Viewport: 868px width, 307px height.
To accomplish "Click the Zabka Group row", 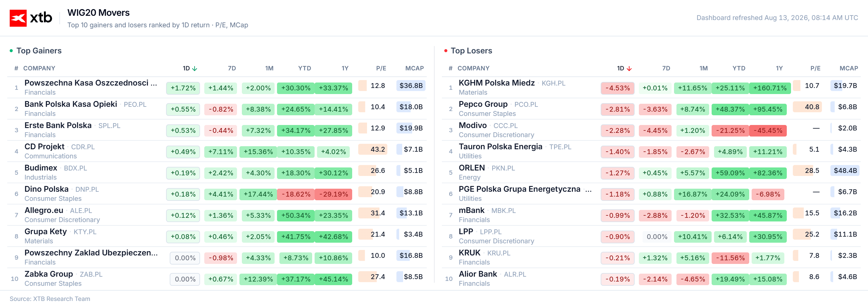I will [x=217, y=279].
